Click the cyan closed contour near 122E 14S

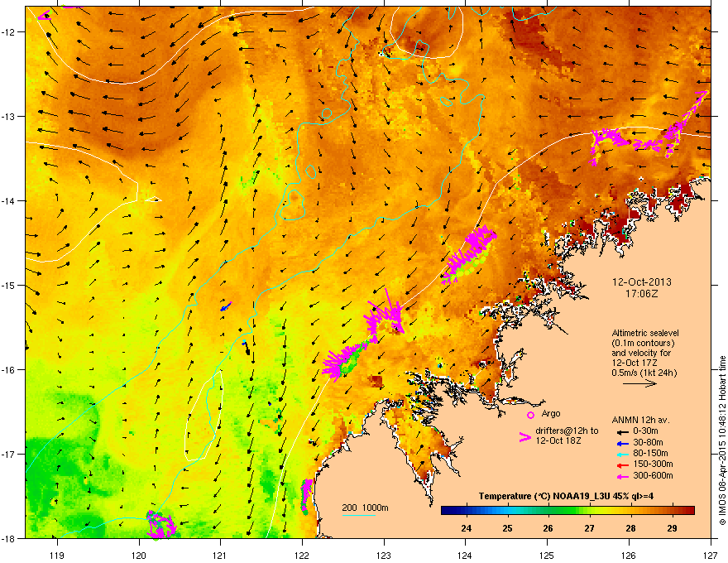pyautogui.click(x=293, y=205)
